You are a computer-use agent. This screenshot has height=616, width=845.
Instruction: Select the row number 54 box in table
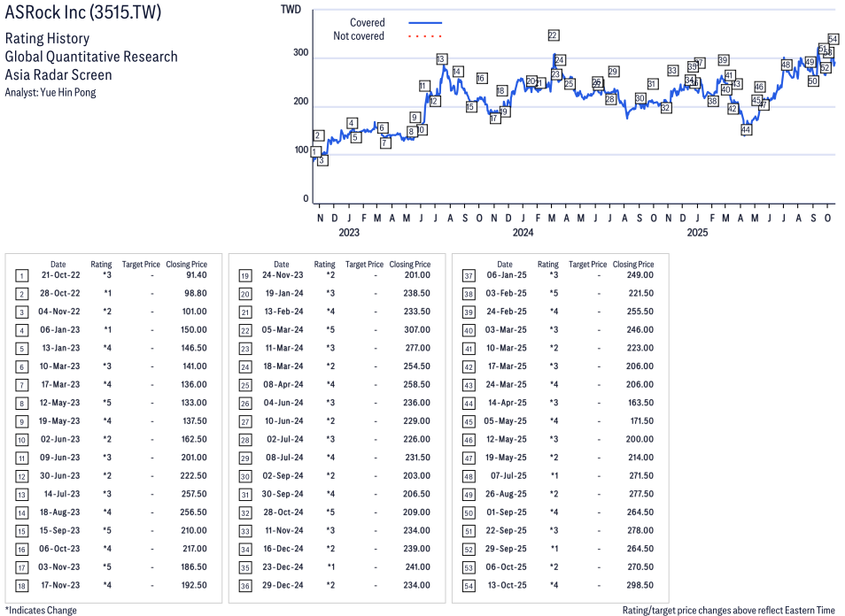467,585
